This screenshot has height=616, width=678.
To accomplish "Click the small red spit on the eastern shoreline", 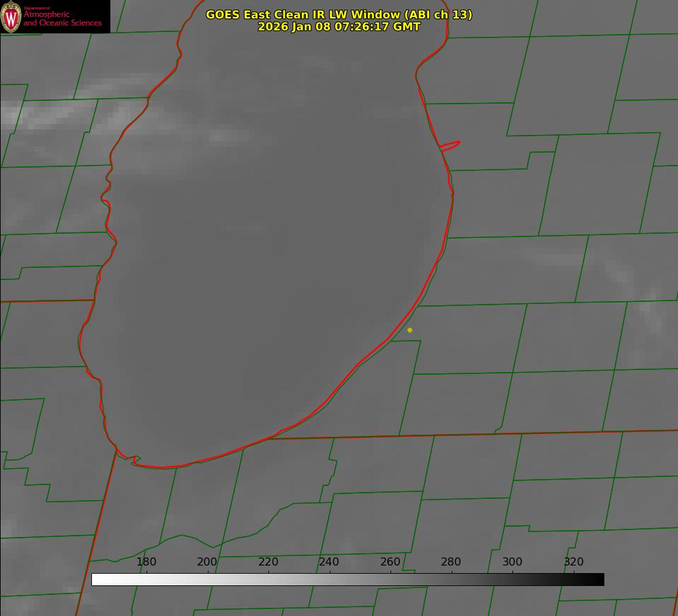I will (451, 144).
